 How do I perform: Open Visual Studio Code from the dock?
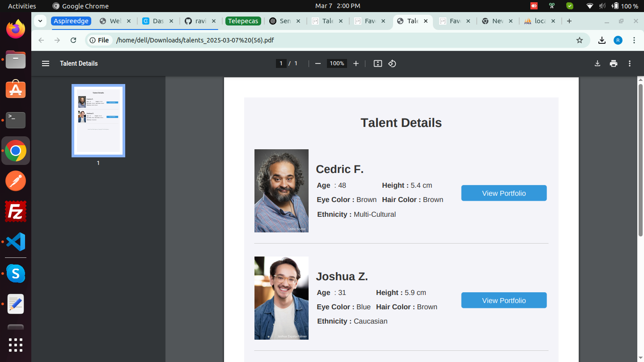pos(16,242)
